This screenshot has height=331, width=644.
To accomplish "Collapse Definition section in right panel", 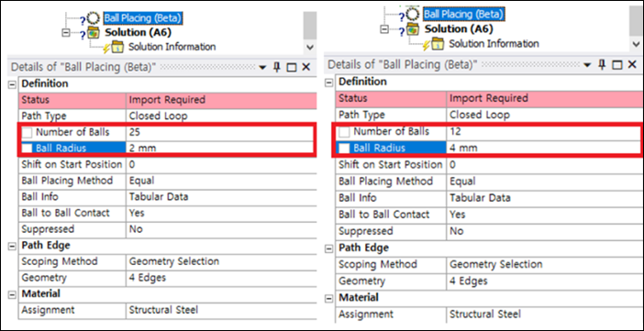I will pos(329,83).
